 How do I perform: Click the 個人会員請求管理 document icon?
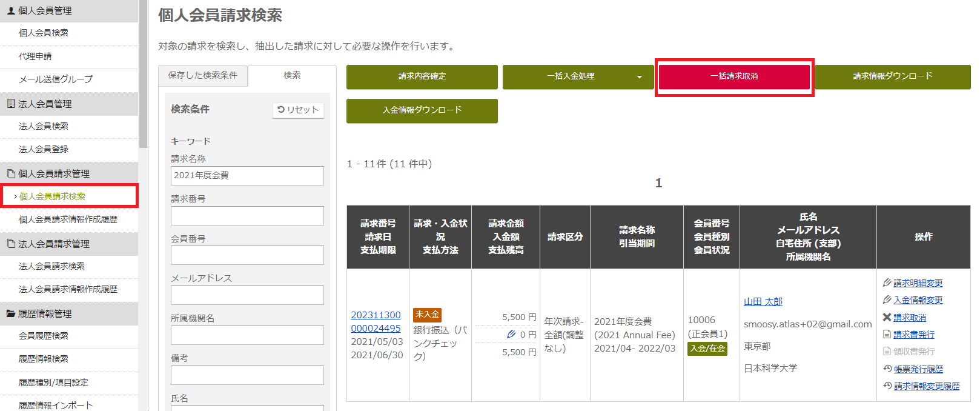pos(11,173)
